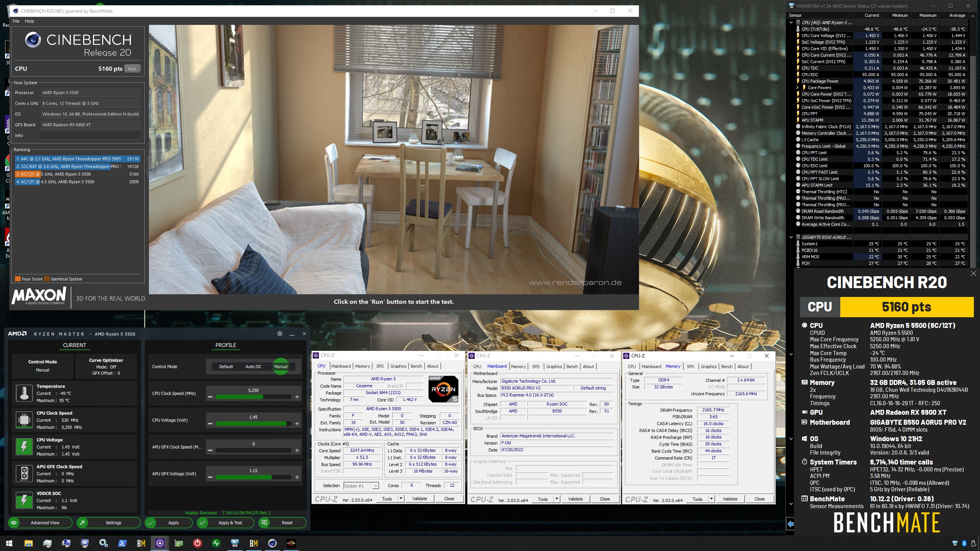Switch to Cinebench sphere taskbar icon
Image resolution: width=980 pixels, height=551 pixels.
pyautogui.click(x=272, y=543)
